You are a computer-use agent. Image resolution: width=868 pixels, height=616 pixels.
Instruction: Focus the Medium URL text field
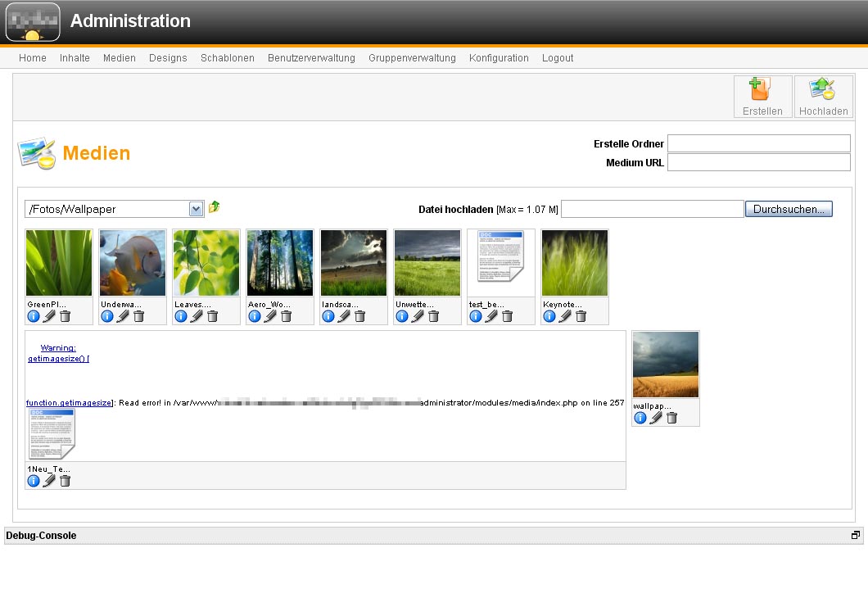tap(758, 162)
